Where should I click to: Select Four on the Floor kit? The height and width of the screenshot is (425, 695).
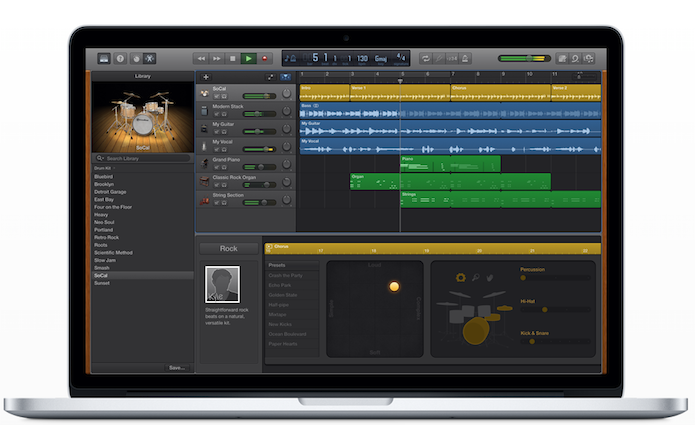point(113,207)
